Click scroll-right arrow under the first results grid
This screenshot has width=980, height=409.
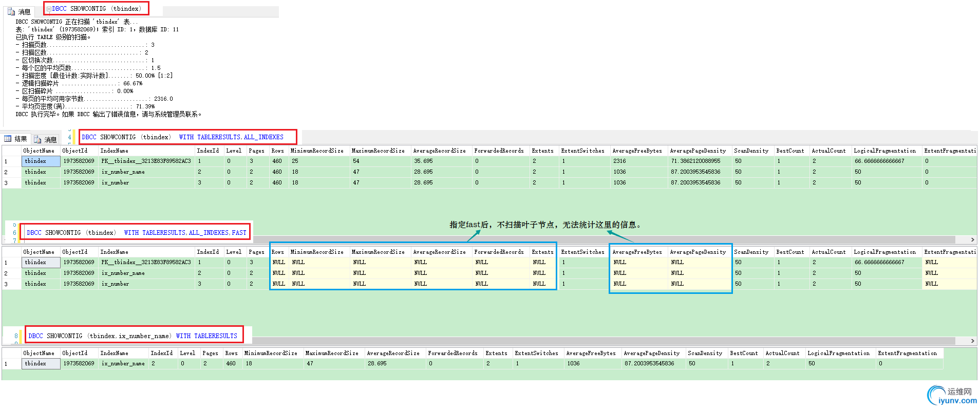click(972, 239)
